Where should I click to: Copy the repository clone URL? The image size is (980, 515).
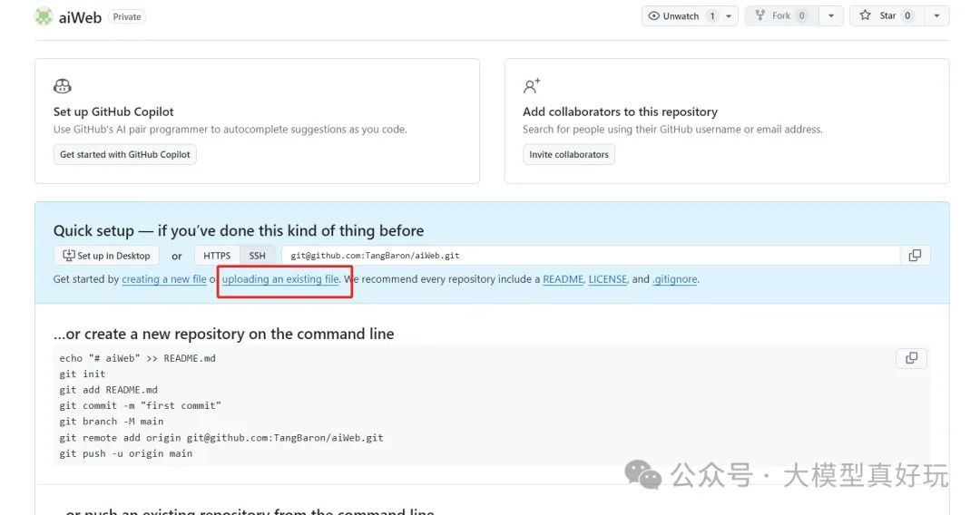coord(915,256)
